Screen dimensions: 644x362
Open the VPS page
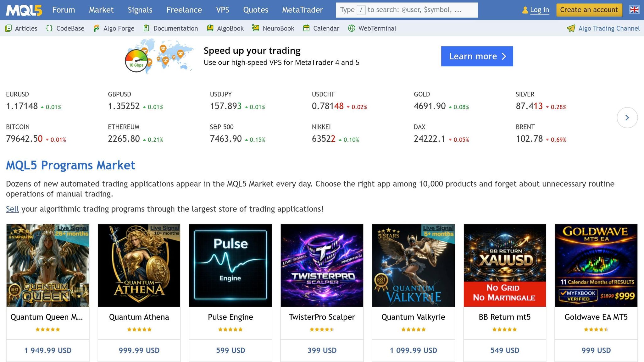(x=223, y=10)
